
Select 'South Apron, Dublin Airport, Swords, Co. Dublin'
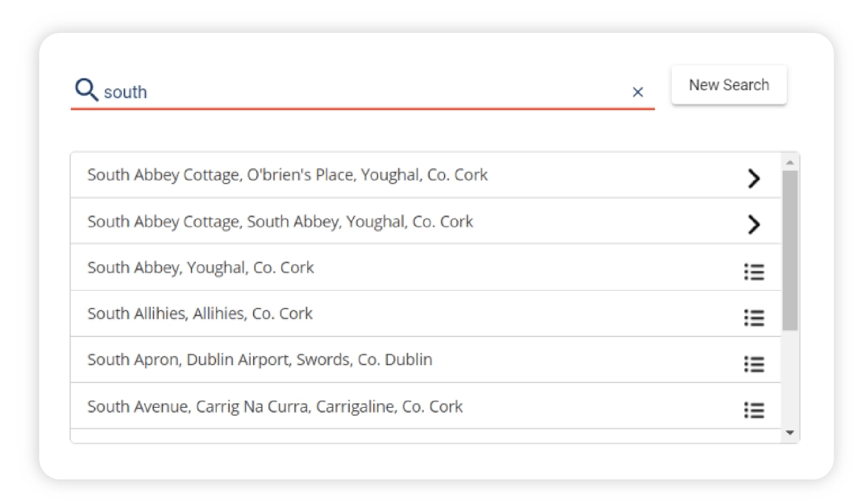pos(426,360)
